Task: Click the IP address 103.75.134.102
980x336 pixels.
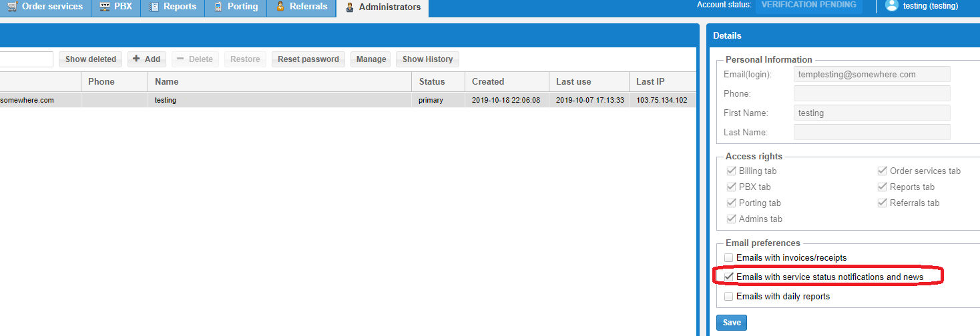Action: click(x=663, y=100)
